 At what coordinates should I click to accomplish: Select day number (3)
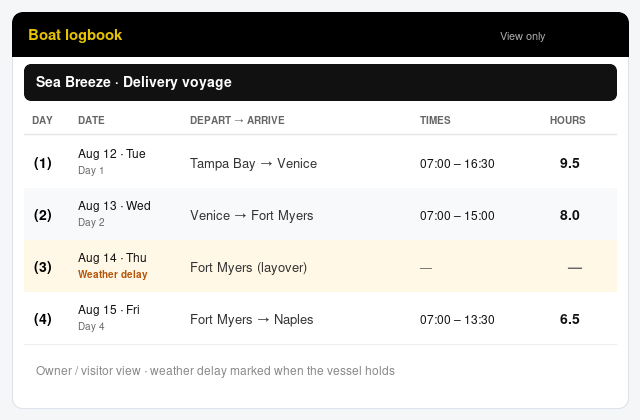point(42,267)
